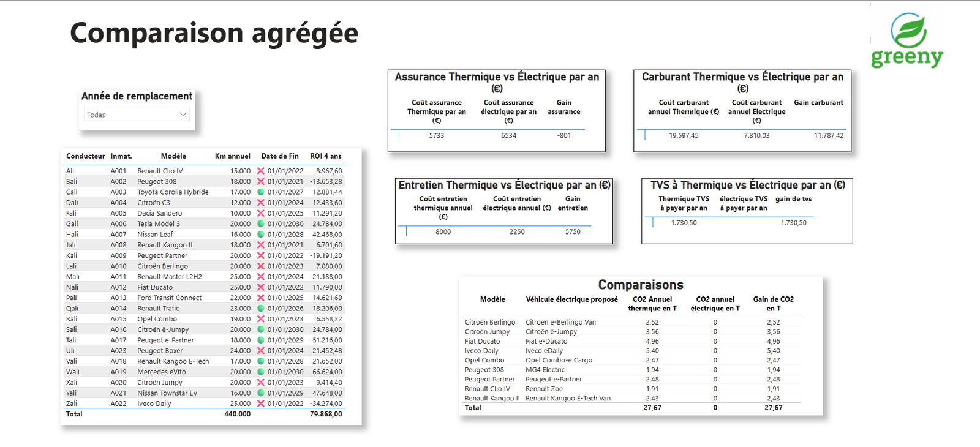Click Toyota Corolla Hybride model cell
This screenshot has height=447, width=980.
click(173, 192)
